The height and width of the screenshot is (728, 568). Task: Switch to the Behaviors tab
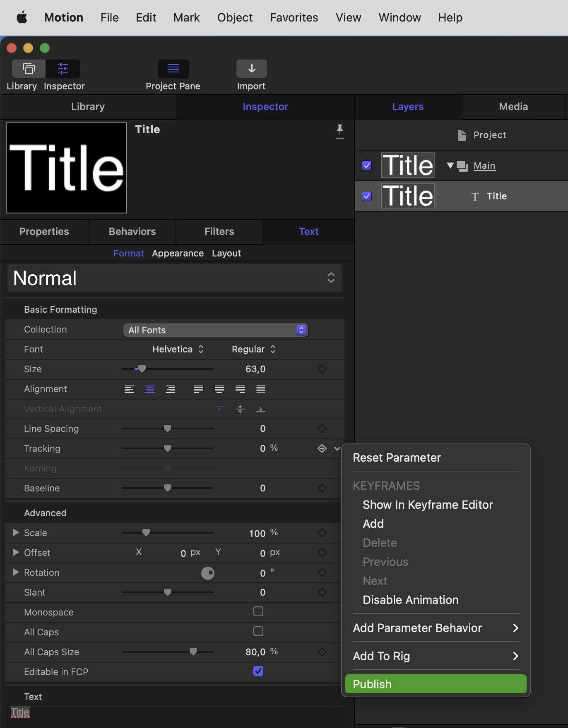[132, 232]
